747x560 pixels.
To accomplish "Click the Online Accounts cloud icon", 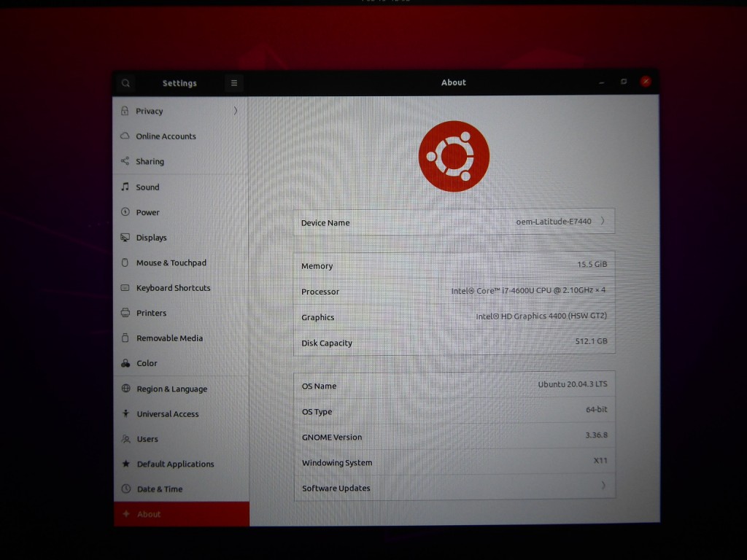I will tap(125, 136).
